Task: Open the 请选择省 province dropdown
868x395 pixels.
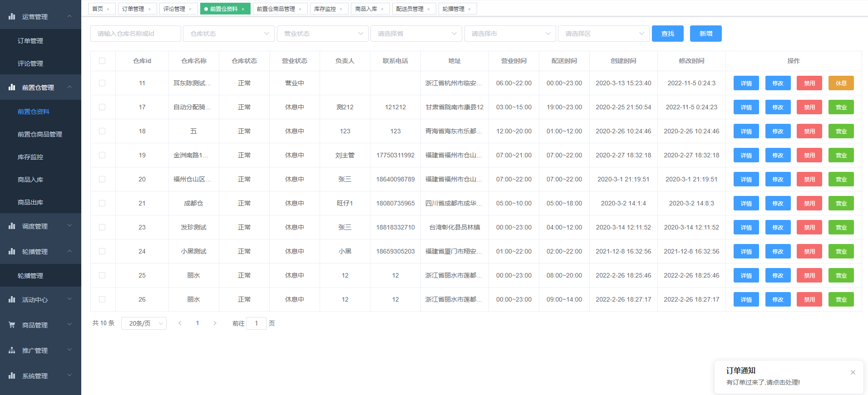Action: (416, 34)
